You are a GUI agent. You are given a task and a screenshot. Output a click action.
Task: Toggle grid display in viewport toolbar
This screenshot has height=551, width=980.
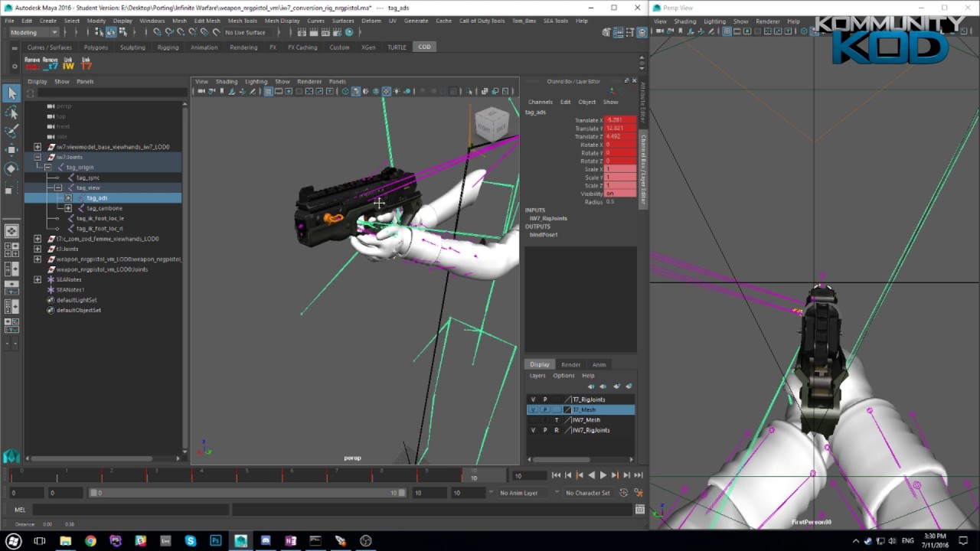[x=269, y=91]
